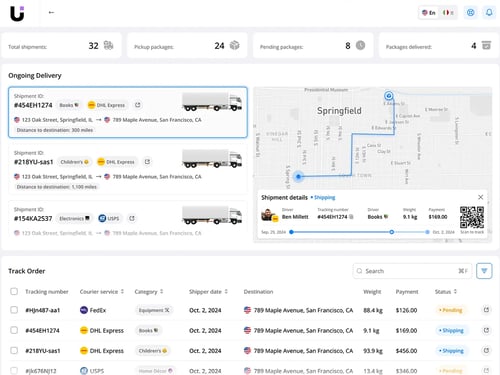The height and width of the screenshot is (375, 500).
Task: Click the shipment progress slider midpoint handle
Action: coord(392,232)
